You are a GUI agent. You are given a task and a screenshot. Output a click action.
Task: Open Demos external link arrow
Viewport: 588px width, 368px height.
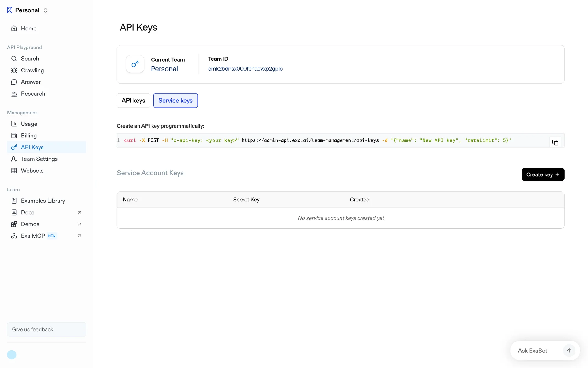(79, 224)
